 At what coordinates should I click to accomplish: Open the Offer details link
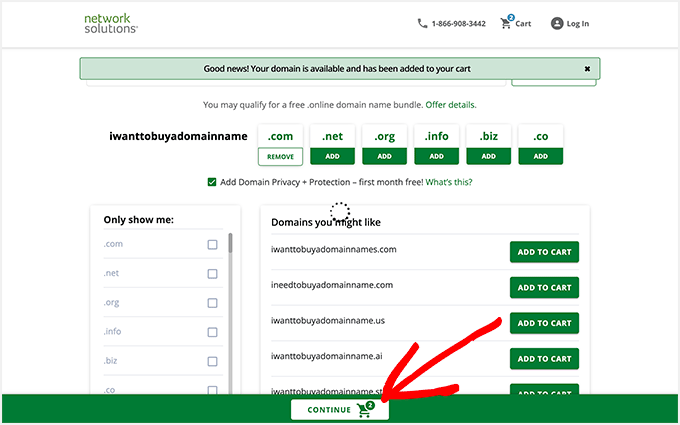451,104
